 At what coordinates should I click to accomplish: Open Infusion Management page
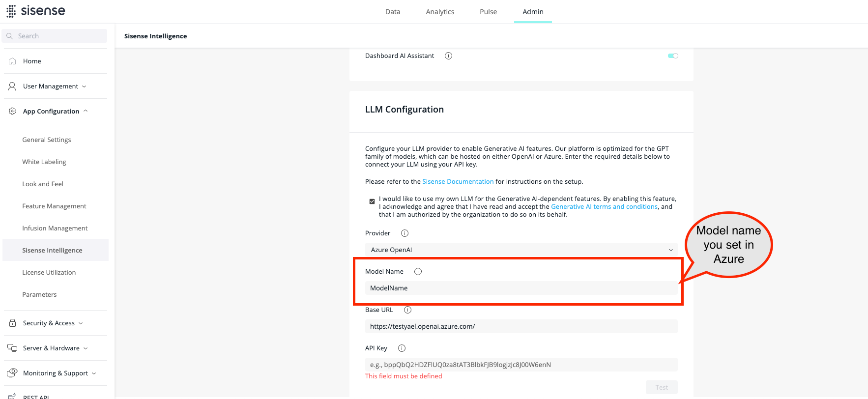[55, 228]
